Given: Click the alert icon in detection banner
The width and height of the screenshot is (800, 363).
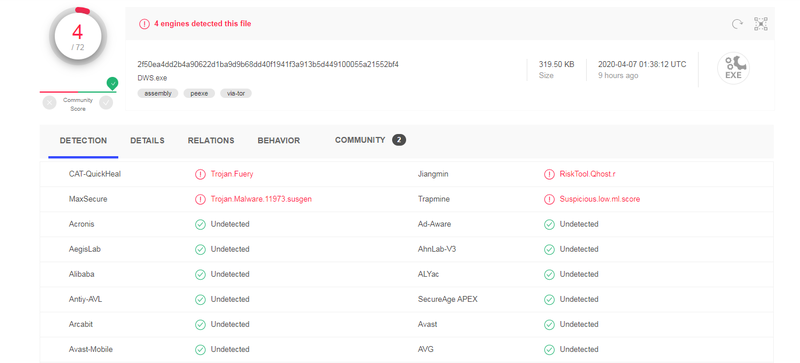Looking at the screenshot, I should [x=144, y=23].
